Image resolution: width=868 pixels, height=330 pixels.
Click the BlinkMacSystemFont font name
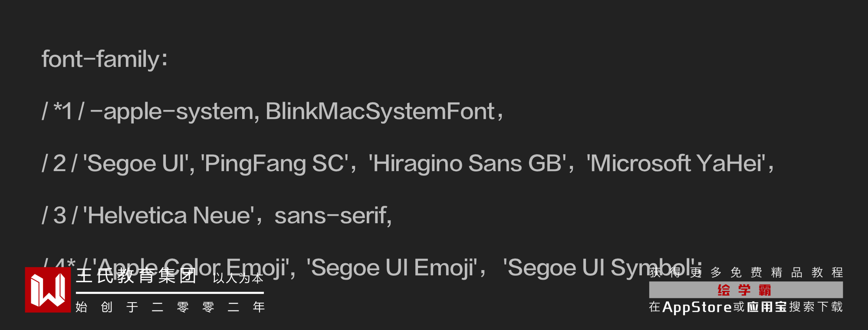tap(380, 112)
